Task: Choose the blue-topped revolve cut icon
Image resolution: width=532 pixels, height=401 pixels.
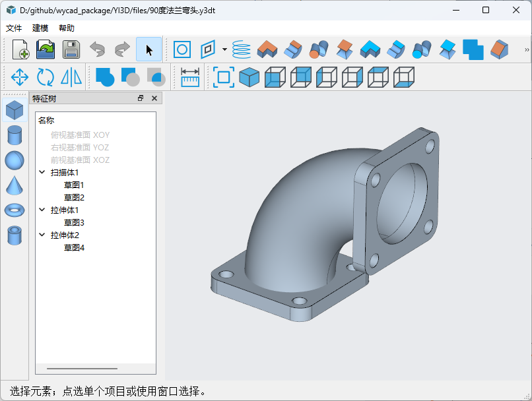Action: tap(396, 49)
